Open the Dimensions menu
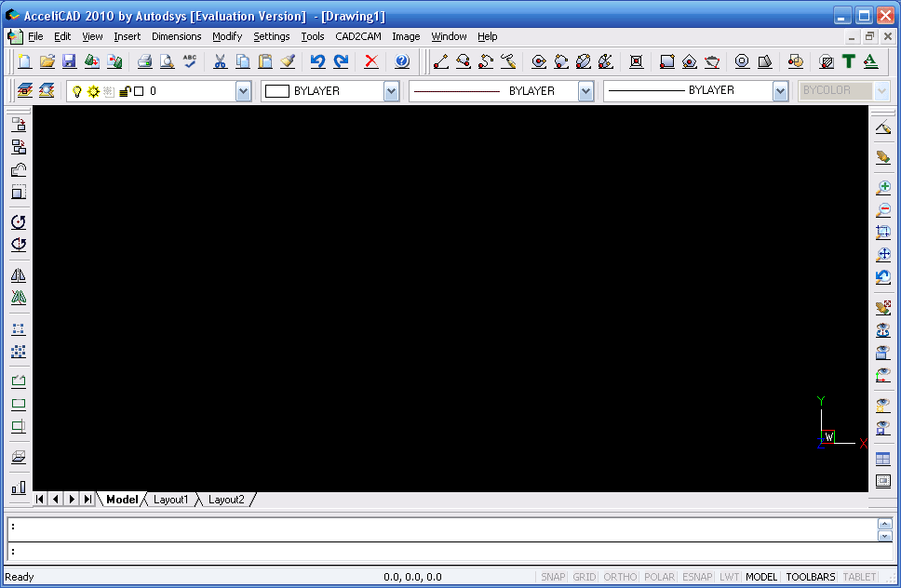Image resolution: width=901 pixels, height=588 pixels. point(177,36)
